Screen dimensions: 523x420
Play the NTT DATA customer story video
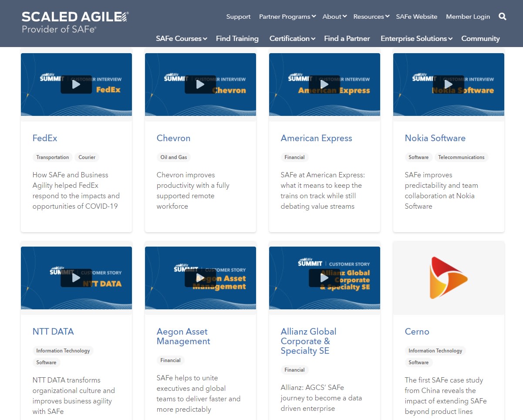[76, 278]
